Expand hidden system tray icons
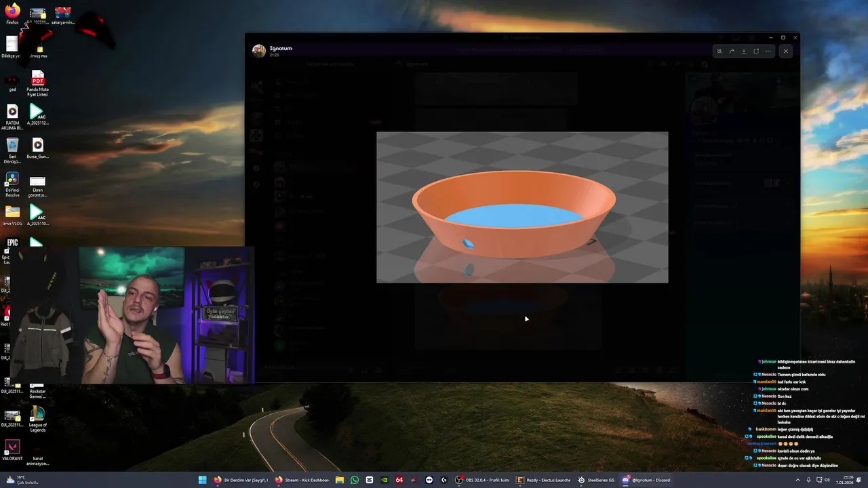The image size is (868, 488). (x=797, y=480)
